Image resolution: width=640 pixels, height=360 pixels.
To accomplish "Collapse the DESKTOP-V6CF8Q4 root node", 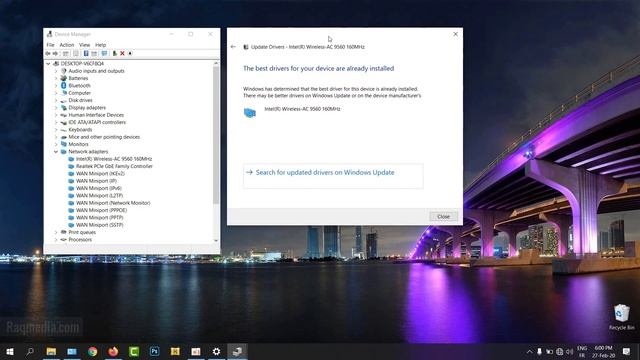I will [x=48, y=64].
